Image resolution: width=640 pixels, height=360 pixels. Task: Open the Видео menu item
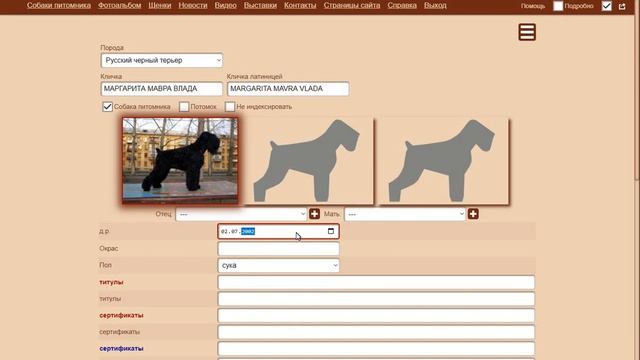pos(225,5)
